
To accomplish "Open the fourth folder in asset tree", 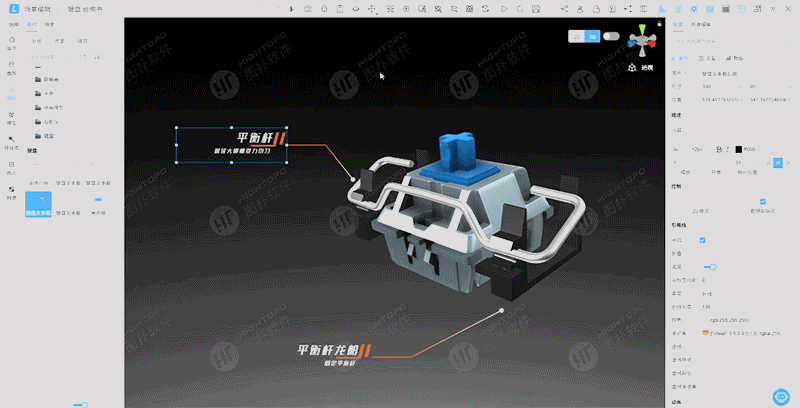I will pyautogui.click(x=46, y=122).
